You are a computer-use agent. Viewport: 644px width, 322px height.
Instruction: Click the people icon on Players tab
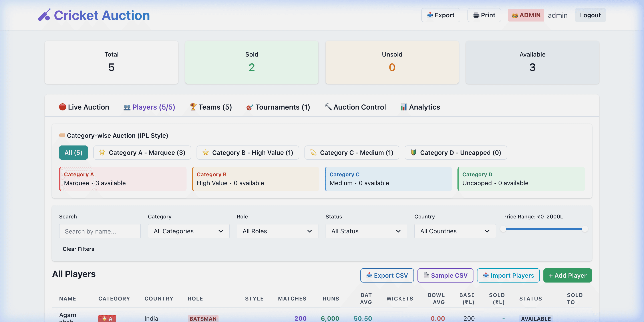[x=127, y=107]
